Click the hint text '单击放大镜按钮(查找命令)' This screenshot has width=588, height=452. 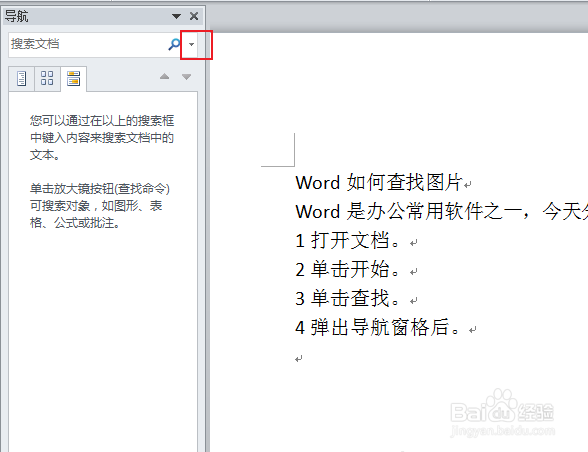click(x=100, y=188)
